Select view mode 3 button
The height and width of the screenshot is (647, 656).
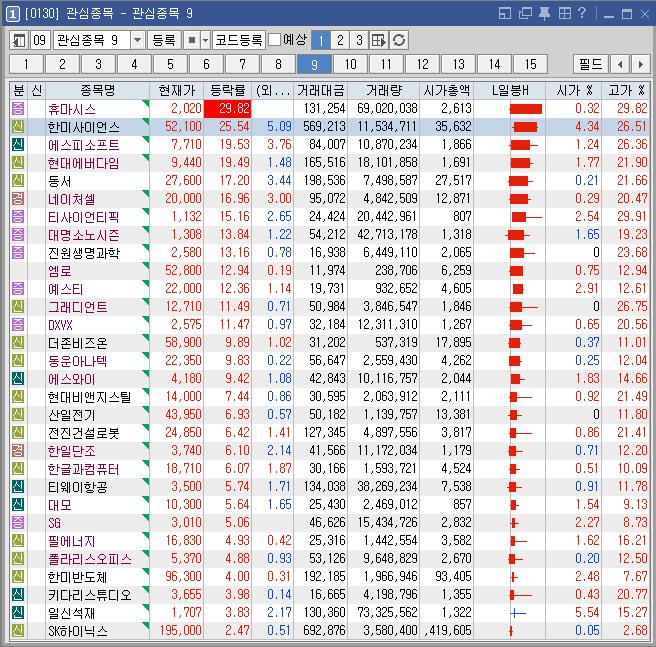359,41
